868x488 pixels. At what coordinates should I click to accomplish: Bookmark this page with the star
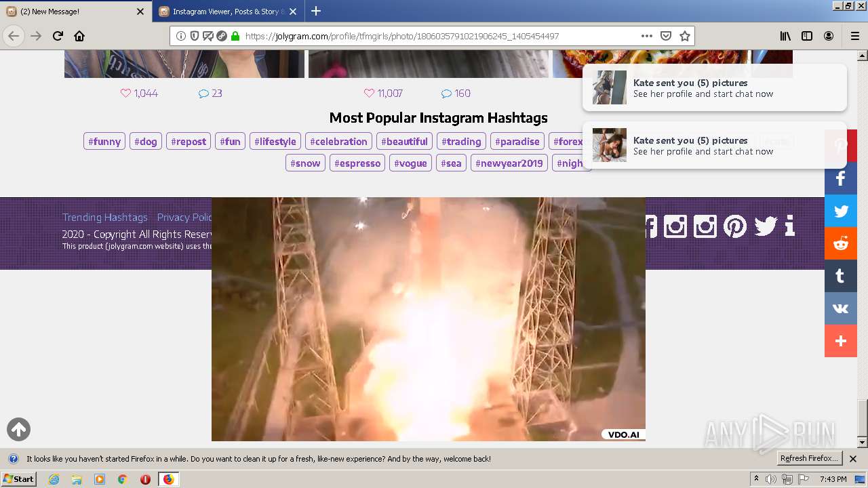click(685, 36)
